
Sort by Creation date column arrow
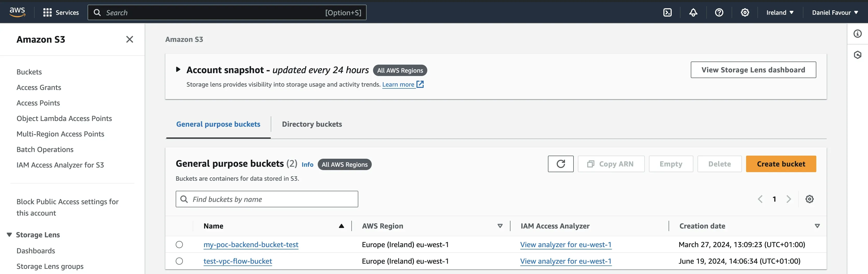coord(817,226)
